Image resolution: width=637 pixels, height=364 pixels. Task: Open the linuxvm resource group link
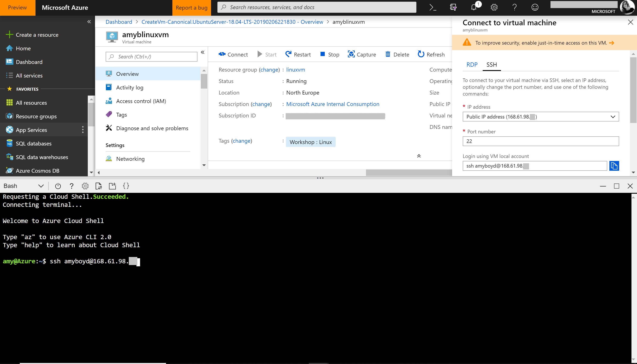295,69
